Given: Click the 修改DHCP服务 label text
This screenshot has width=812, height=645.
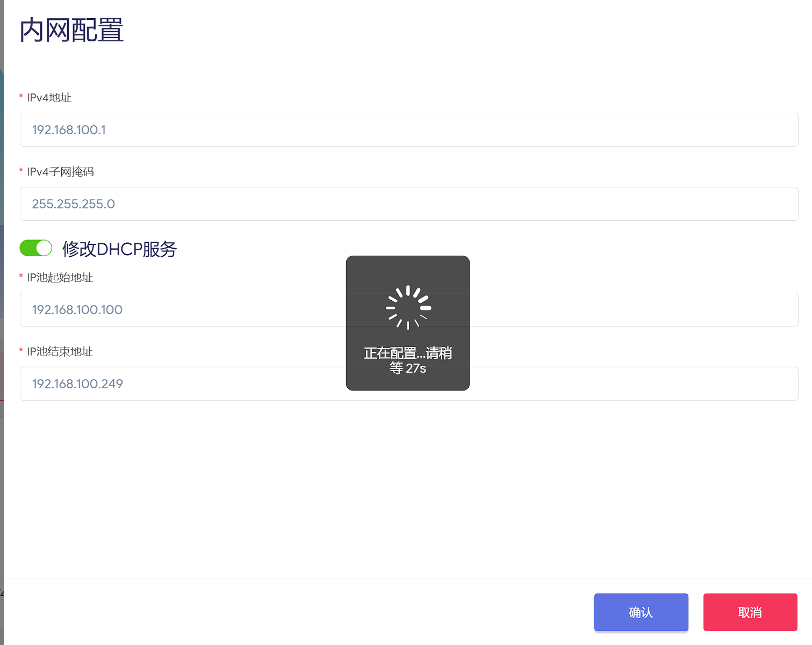Looking at the screenshot, I should coord(119,249).
